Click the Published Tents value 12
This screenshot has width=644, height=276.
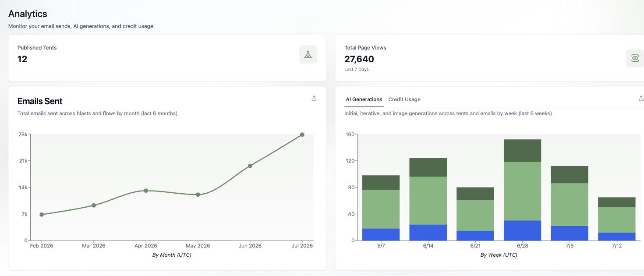(22, 59)
